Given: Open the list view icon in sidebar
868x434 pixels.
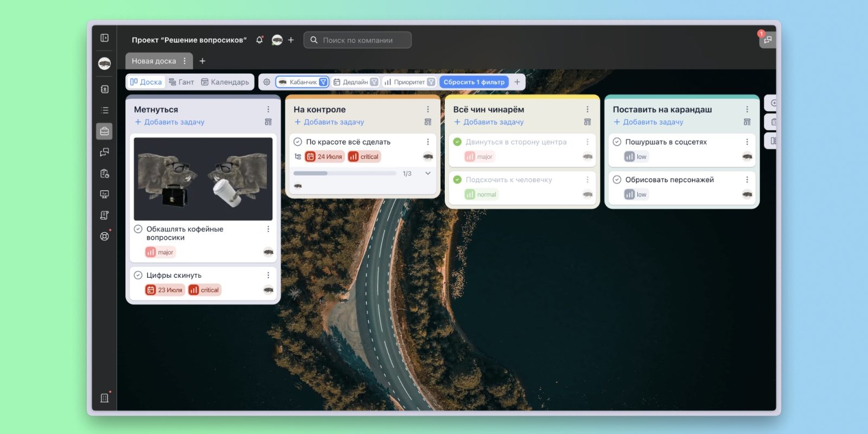Looking at the screenshot, I should tap(105, 110).
